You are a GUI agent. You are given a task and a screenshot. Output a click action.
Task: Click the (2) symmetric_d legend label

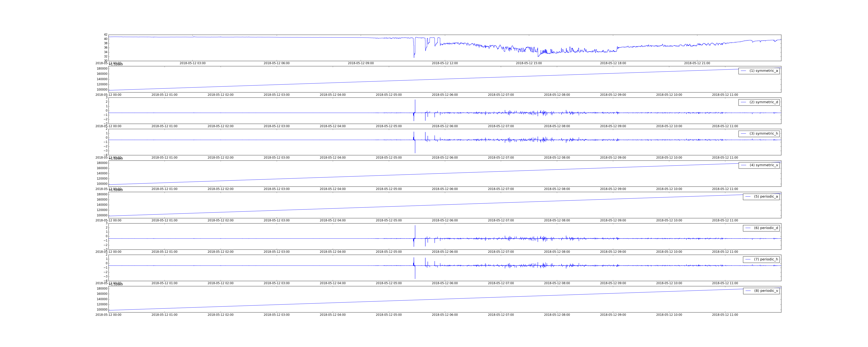pyautogui.click(x=763, y=102)
